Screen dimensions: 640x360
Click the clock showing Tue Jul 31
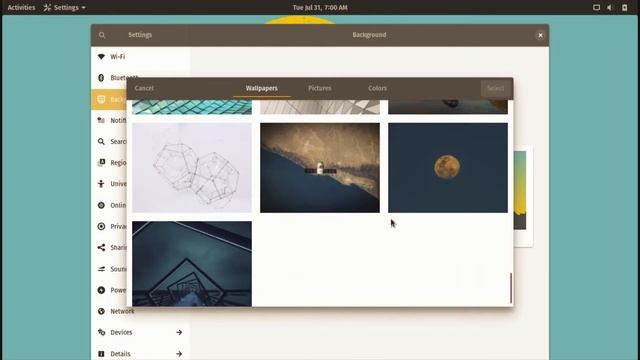tap(320, 7)
